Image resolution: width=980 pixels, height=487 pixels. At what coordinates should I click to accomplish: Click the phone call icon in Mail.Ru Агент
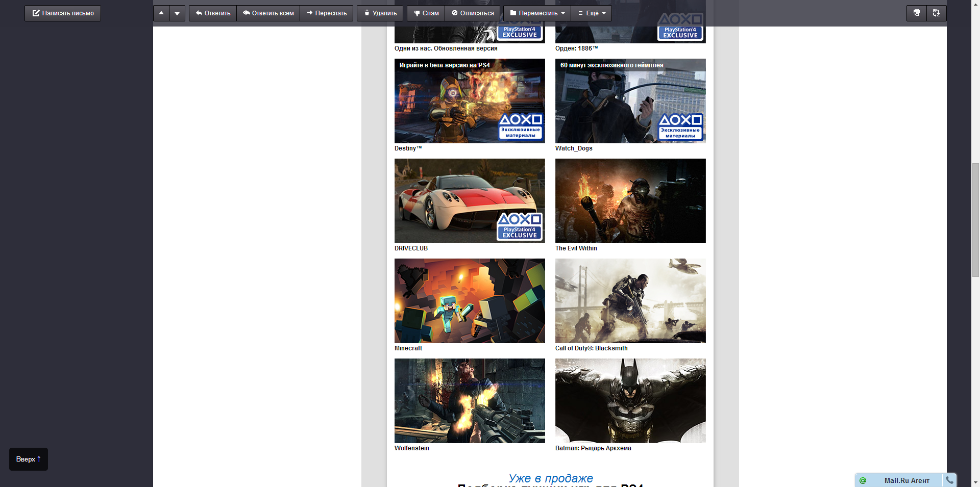[949, 480]
